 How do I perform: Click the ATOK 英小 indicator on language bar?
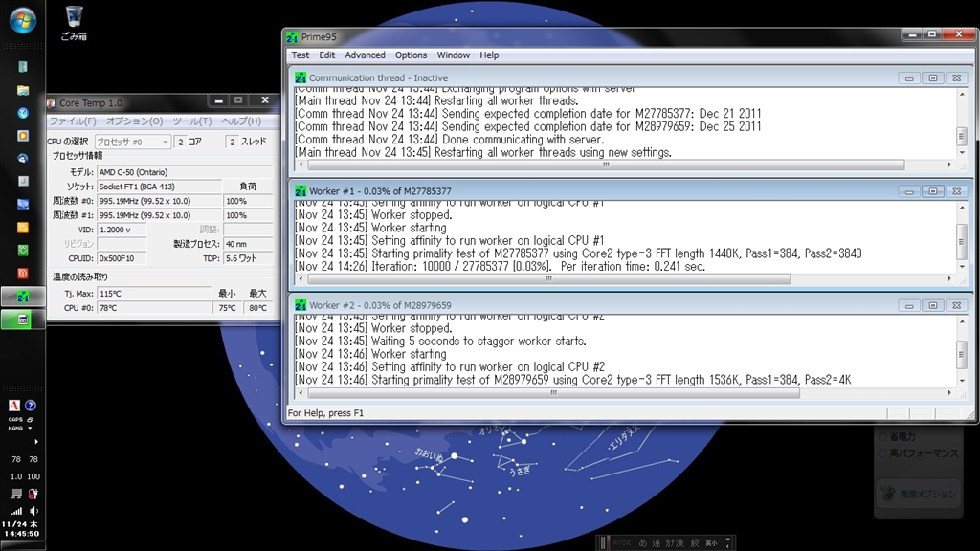coord(711,543)
